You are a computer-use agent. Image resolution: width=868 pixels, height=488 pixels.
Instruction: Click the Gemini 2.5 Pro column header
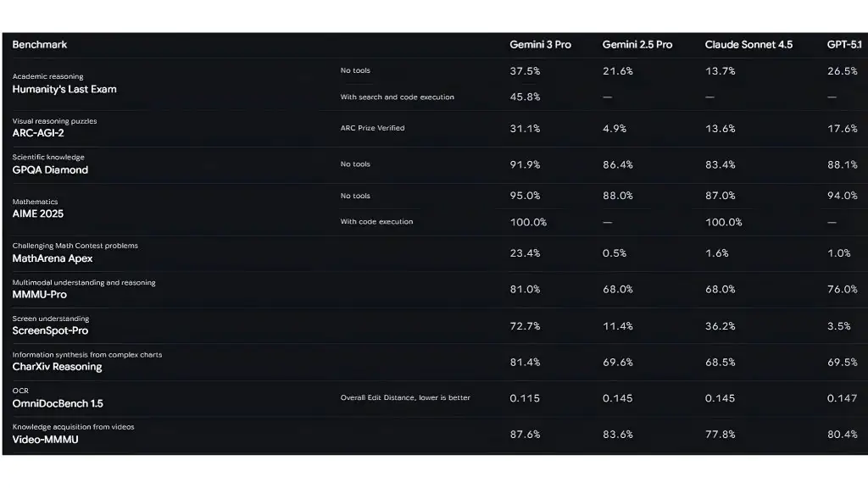point(637,45)
